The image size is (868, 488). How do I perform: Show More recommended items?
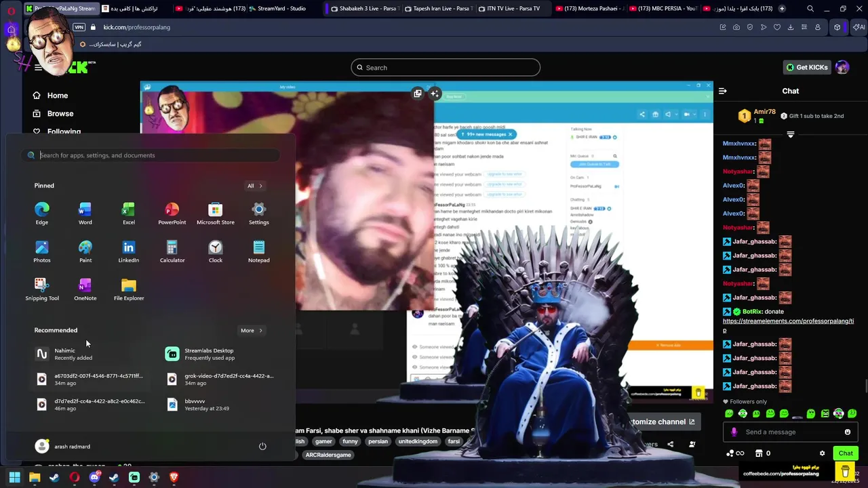click(252, 331)
